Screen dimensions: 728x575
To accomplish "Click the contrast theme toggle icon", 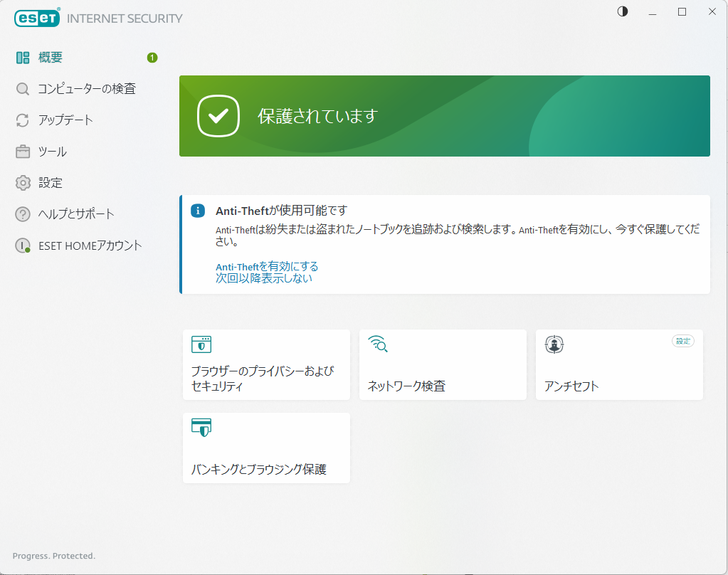I will 623,11.
